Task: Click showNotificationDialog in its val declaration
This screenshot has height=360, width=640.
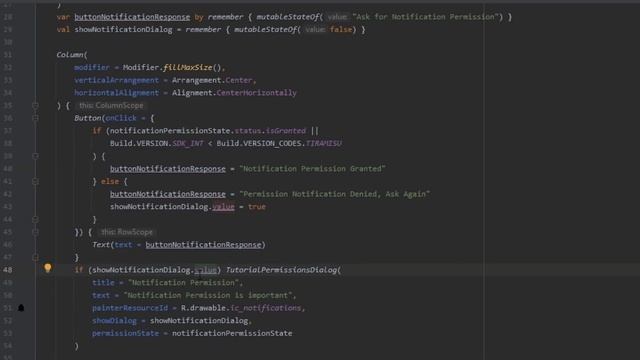Action: 123,29
